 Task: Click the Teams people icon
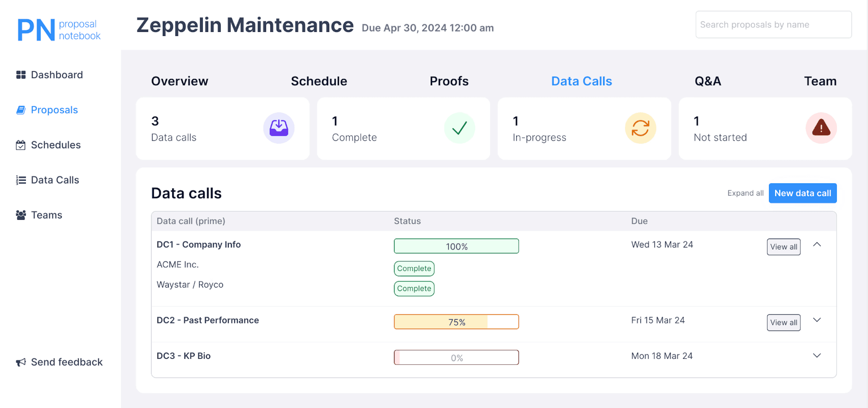pyautogui.click(x=21, y=215)
